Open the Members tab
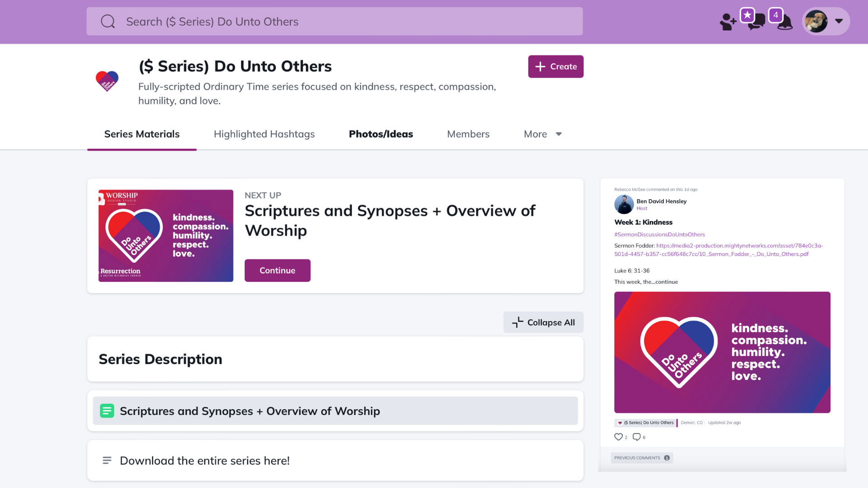 [x=468, y=134]
